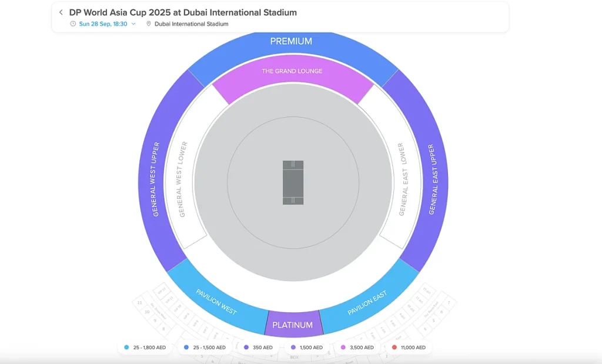
Task: Click the location pin icon
Action: [149, 24]
